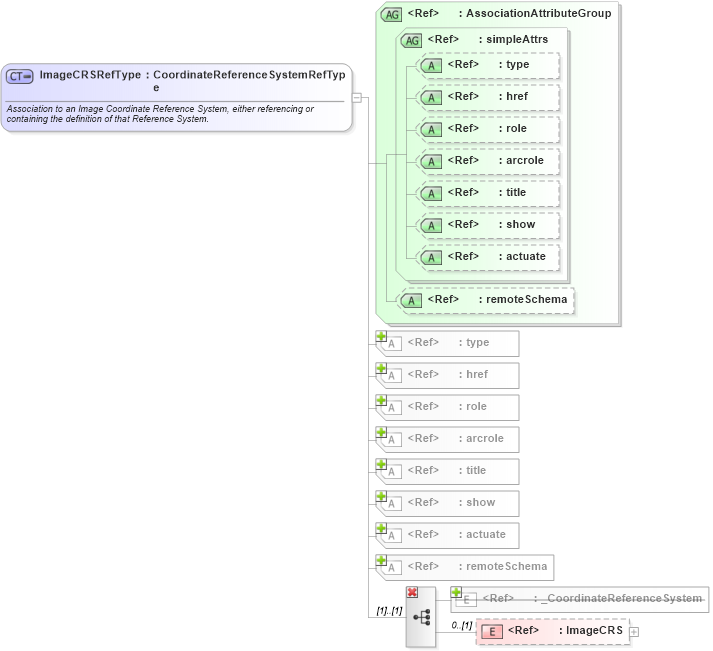Select the greyed-out 'arcrole' attribute label
The width and height of the screenshot is (713, 651).
coord(485,438)
